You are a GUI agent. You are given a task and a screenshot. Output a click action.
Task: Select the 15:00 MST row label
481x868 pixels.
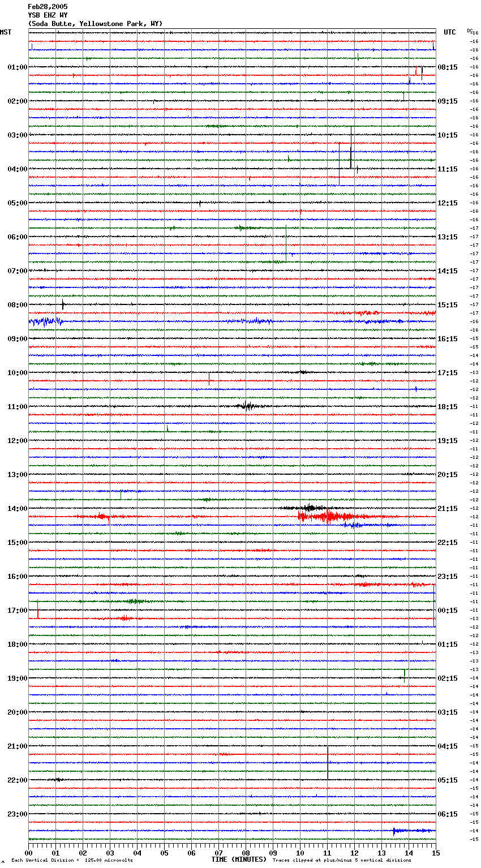click(18, 543)
